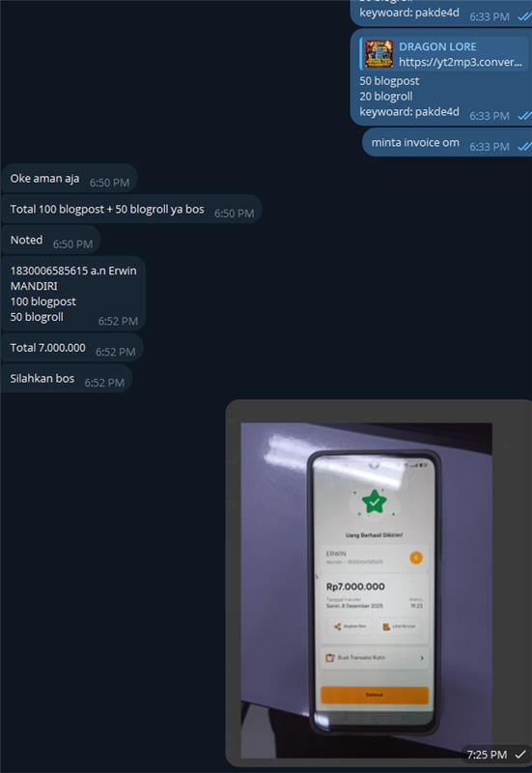This screenshot has width=532, height=773.
Task: Open the yt2mp3.conver... URL
Action: (461, 62)
